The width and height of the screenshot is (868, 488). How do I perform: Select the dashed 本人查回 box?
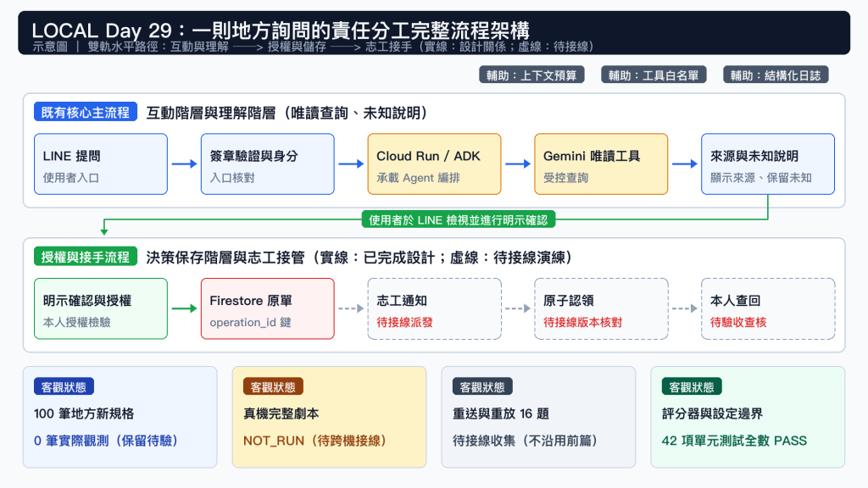768,308
